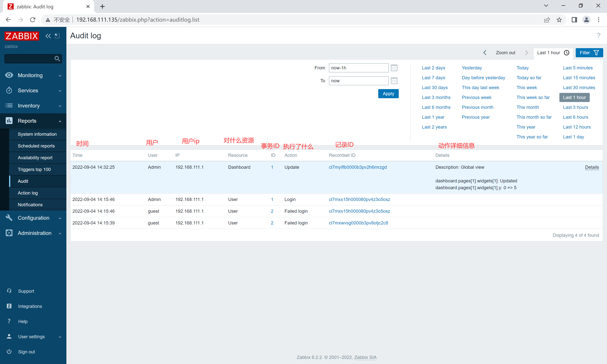Click the From time input field
The height and width of the screenshot is (364, 607).
pyautogui.click(x=359, y=68)
